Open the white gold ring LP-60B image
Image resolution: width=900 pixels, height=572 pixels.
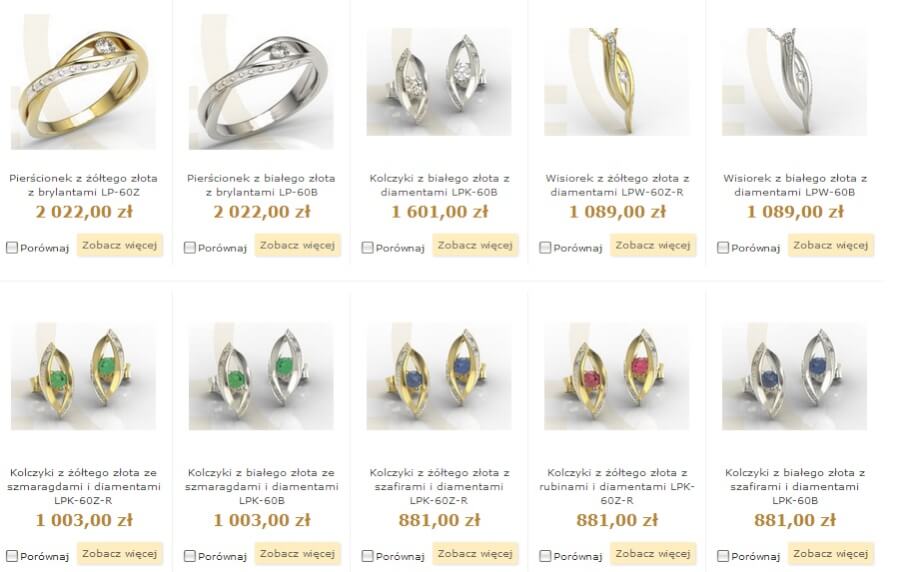[x=261, y=81]
